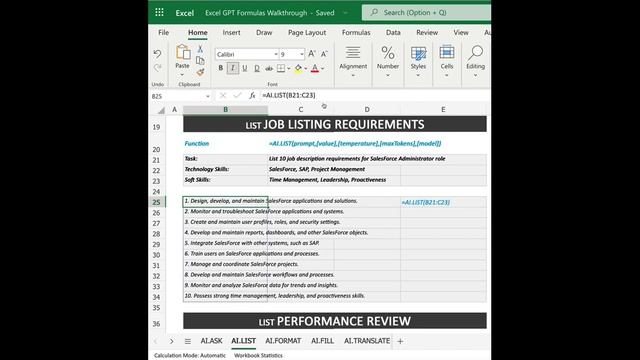640x360 pixels.
Task: Switch to the AI.FORMAT sheet
Action: [283, 341]
